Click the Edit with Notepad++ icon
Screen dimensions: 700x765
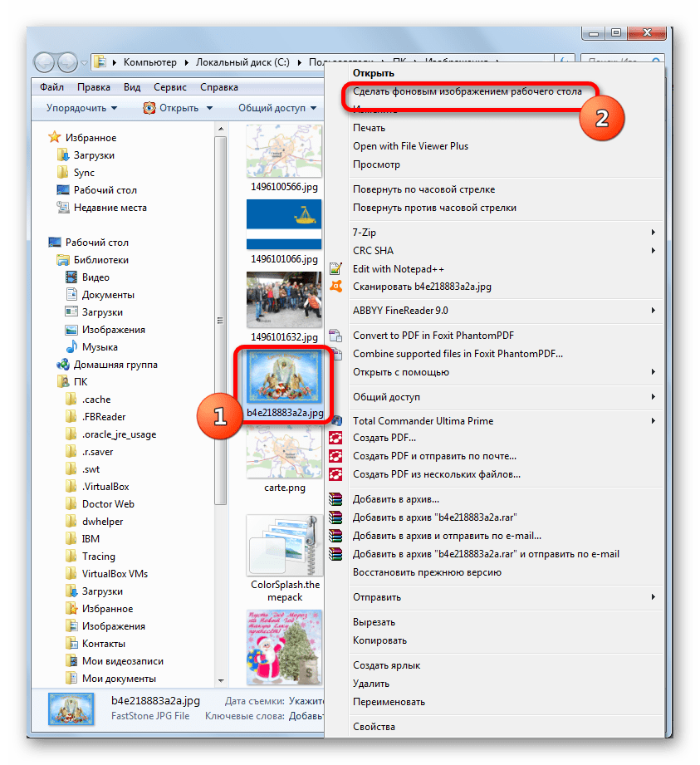point(335,268)
